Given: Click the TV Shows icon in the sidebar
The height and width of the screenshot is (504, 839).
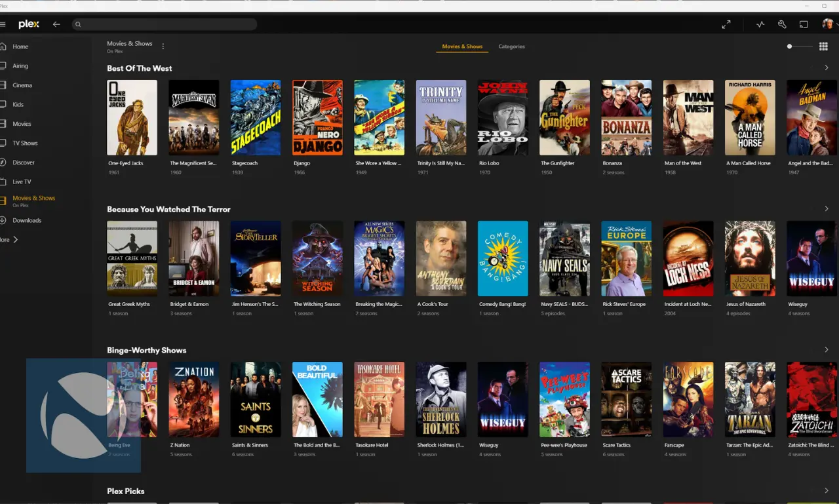Looking at the screenshot, I should [x=3, y=143].
